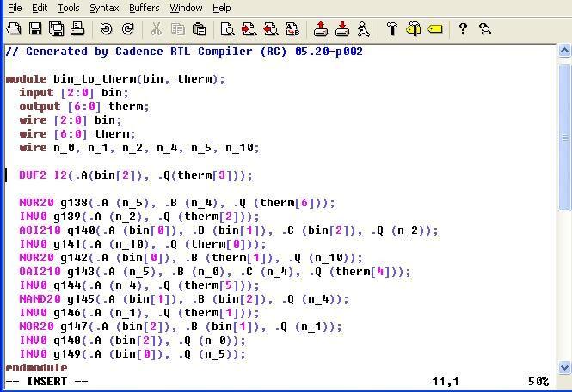Open the Buffers menu
The image size is (572, 392).
pyautogui.click(x=145, y=8)
